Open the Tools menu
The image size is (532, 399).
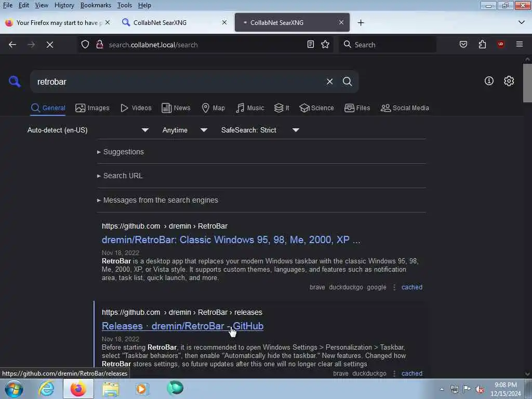click(x=125, y=5)
